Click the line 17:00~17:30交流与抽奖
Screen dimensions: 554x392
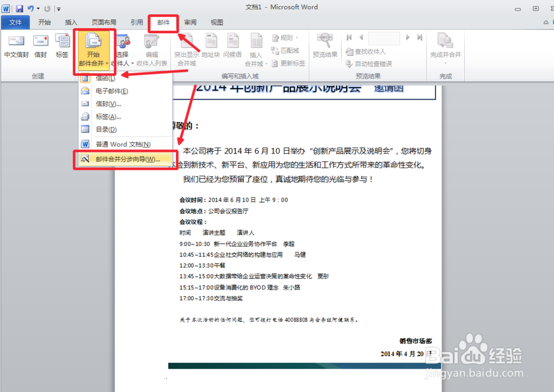(x=211, y=298)
